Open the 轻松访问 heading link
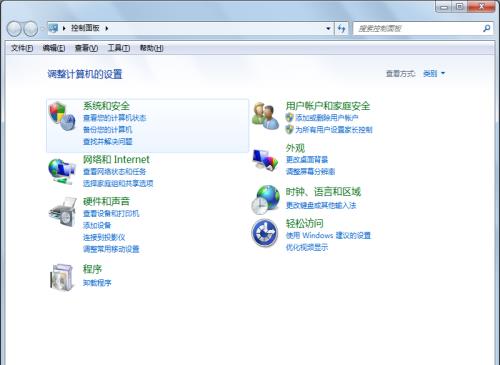This screenshot has width=500, height=365. (x=305, y=223)
